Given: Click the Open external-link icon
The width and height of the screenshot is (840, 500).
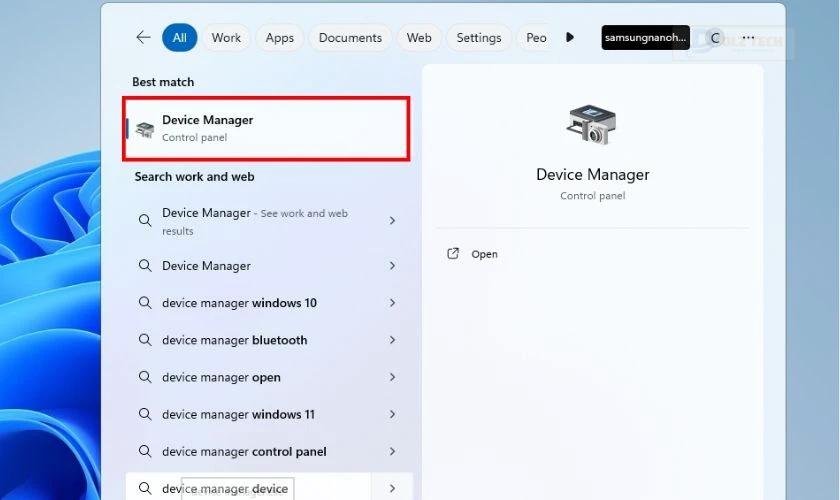Looking at the screenshot, I should (x=453, y=253).
